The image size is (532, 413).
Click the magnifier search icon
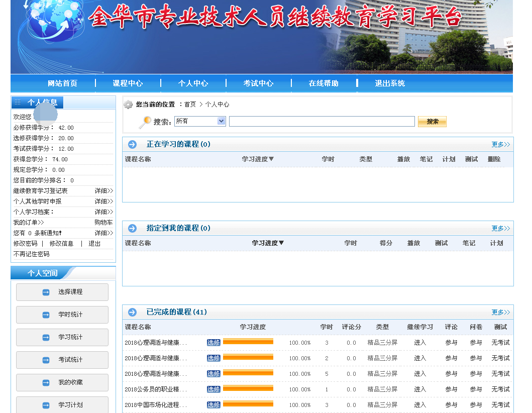pyautogui.click(x=145, y=122)
